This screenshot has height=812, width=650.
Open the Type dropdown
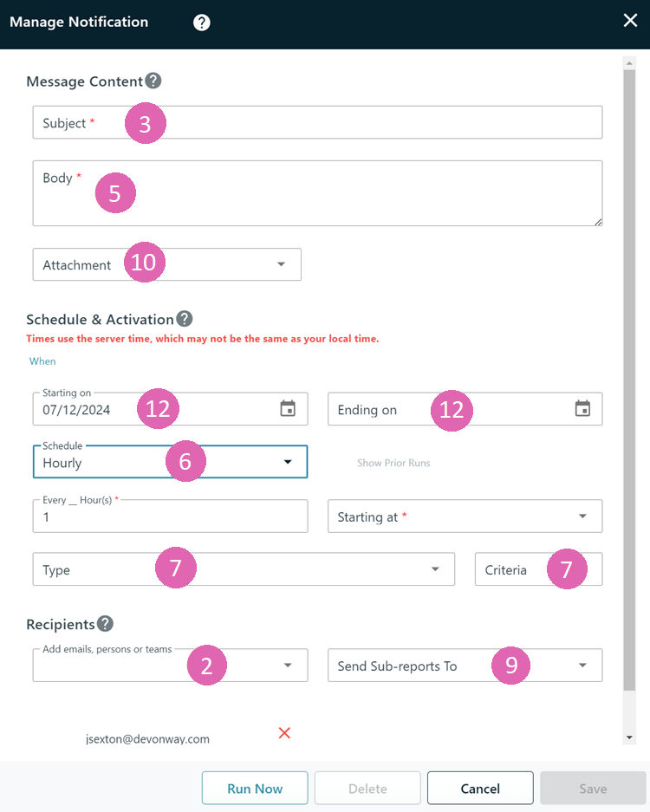(244, 569)
